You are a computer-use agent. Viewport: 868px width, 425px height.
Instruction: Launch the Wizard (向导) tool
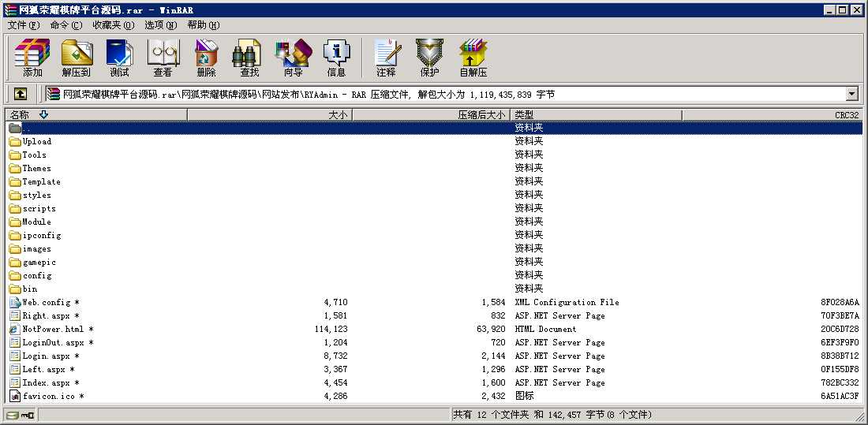point(294,58)
